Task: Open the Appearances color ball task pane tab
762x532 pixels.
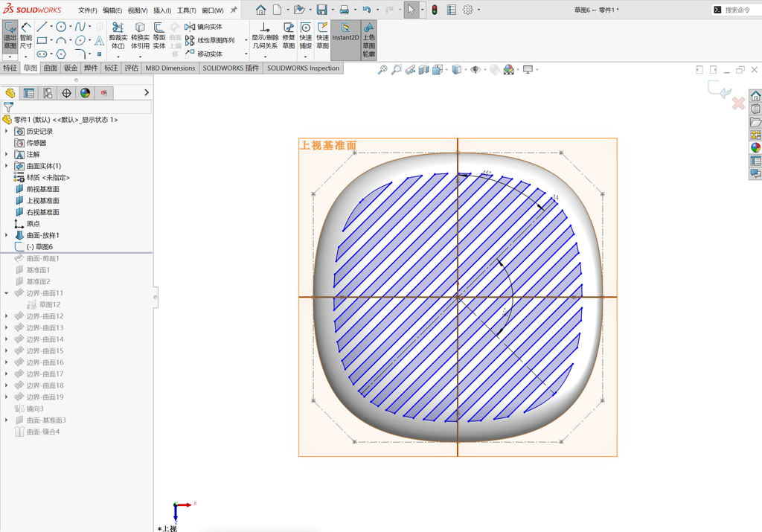Action: 755,148
